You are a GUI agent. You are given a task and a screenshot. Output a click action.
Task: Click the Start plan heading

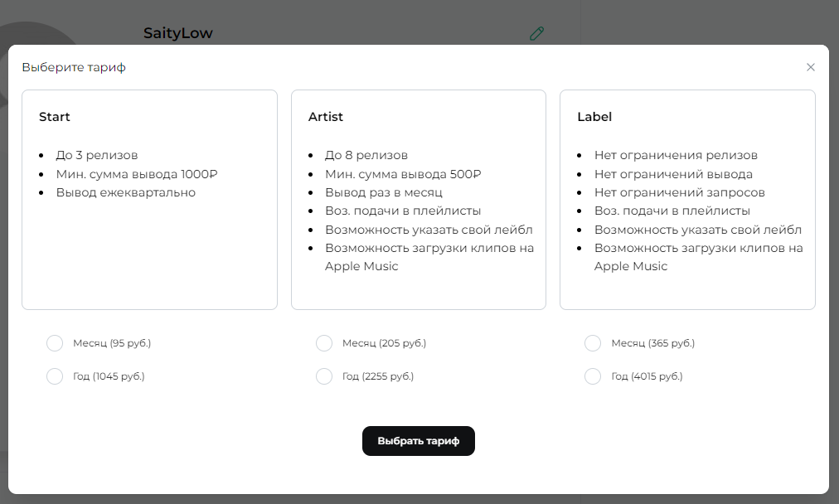point(55,117)
